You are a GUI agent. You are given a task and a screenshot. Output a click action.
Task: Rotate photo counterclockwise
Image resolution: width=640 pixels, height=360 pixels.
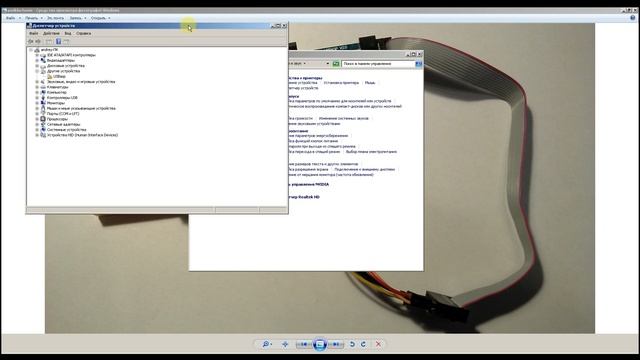pos(352,344)
